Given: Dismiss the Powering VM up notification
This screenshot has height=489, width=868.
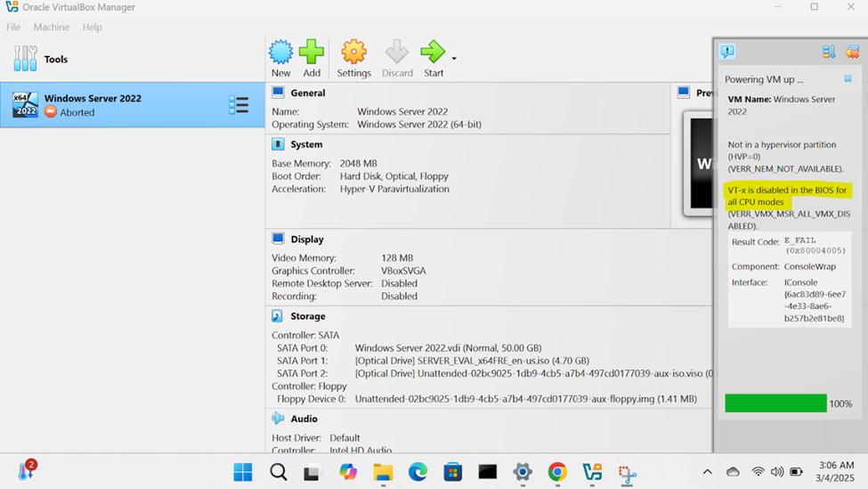Looking at the screenshot, I should [848, 79].
